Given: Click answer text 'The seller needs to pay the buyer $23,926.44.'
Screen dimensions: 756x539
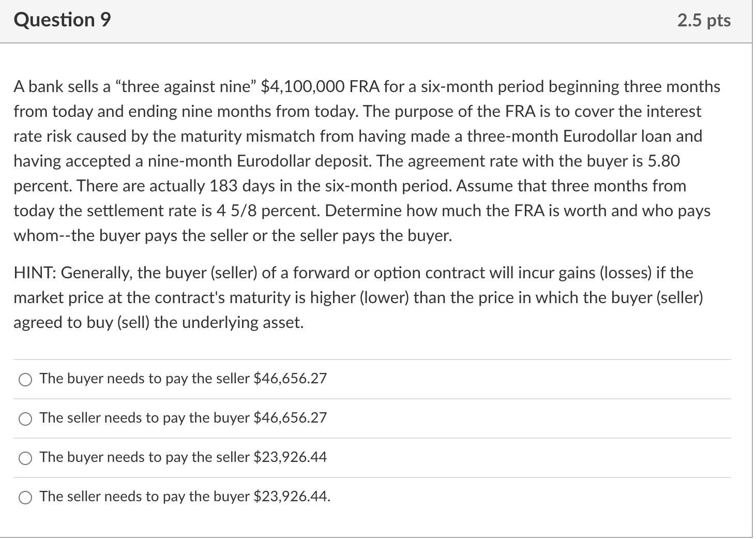Looking at the screenshot, I should 185,497.
